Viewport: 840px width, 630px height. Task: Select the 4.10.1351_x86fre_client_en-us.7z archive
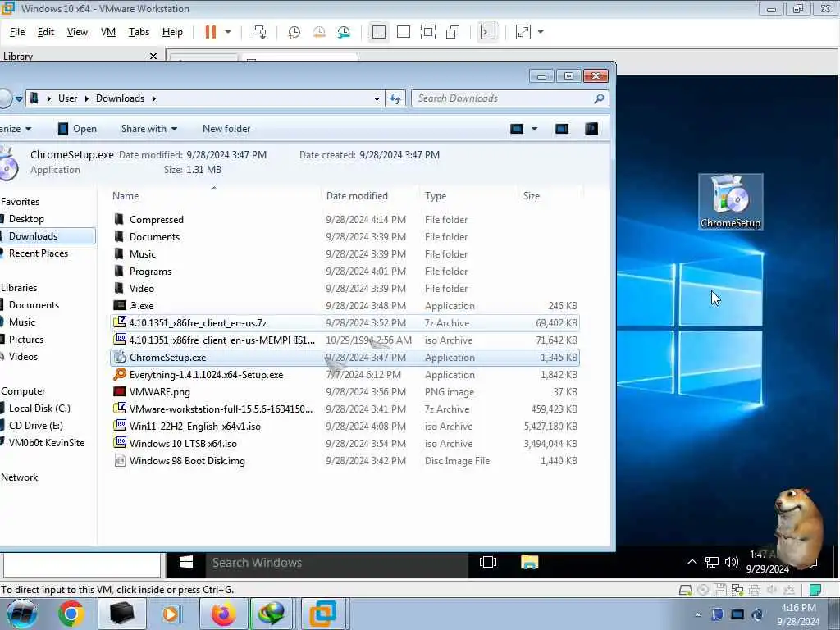coord(345,323)
